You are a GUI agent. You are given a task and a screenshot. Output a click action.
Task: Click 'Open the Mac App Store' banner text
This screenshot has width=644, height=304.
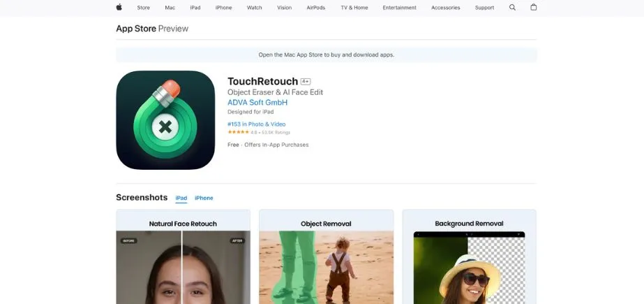click(x=326, y=55)
